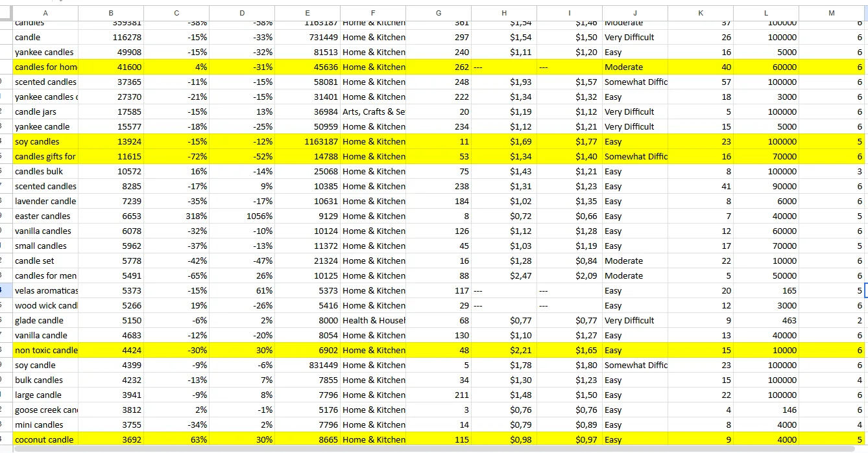The image size is (868, 453).
Task: Select the "lavender candle" cell
Action: pyautogui.click(x=45, y=202)
